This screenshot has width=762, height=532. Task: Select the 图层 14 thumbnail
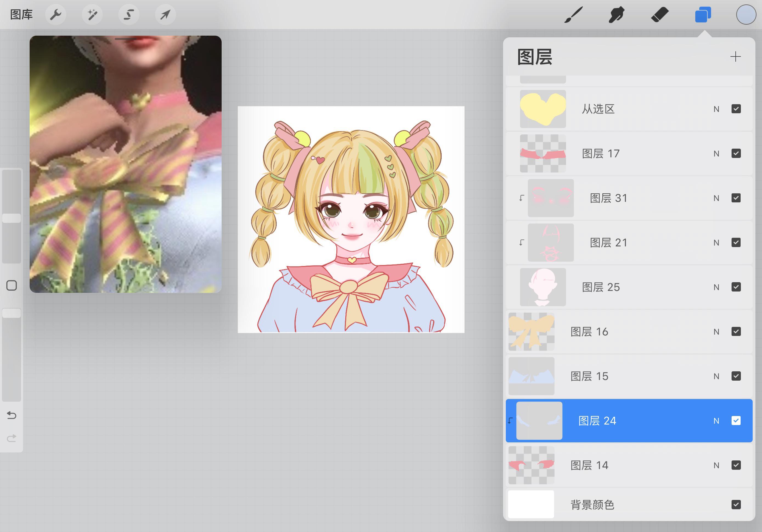coord(531,465)
